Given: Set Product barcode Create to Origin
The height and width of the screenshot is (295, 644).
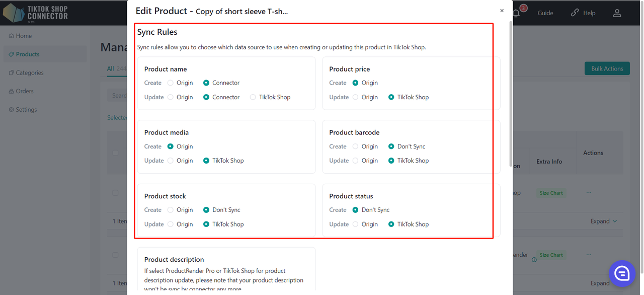Looking at the screenshot, I should coord(356,146).
